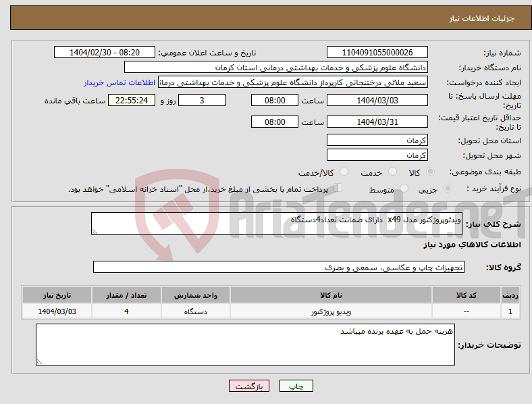Click the جزئیات اطلاعات نیاز header title

(x=481, y=18)
